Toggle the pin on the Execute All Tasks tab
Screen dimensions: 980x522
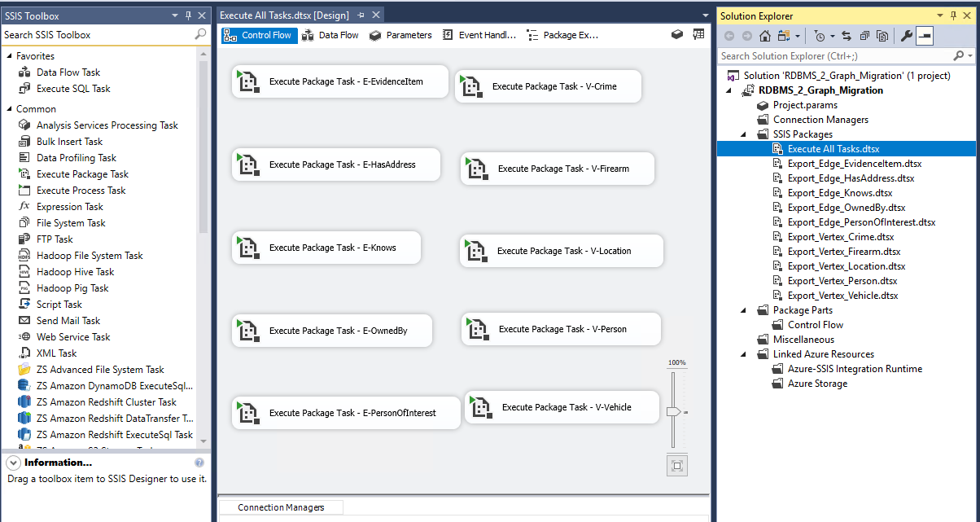[361, 15]
